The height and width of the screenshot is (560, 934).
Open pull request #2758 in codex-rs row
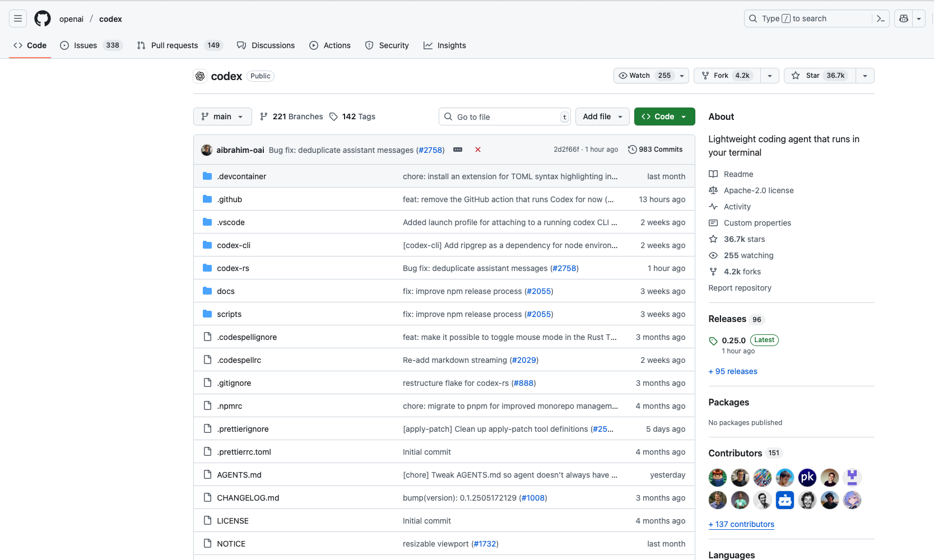pos(564,268)
